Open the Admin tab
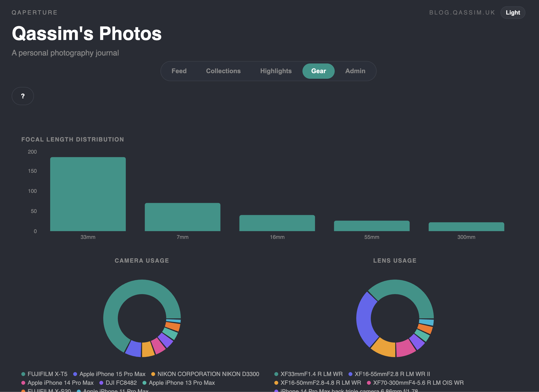 (355, 71)
